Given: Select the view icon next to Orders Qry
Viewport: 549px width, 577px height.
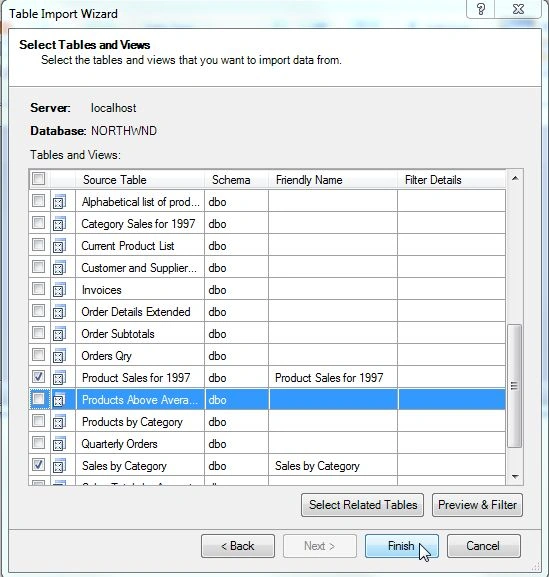Looking at the screenshot, I should coord(59,356).
